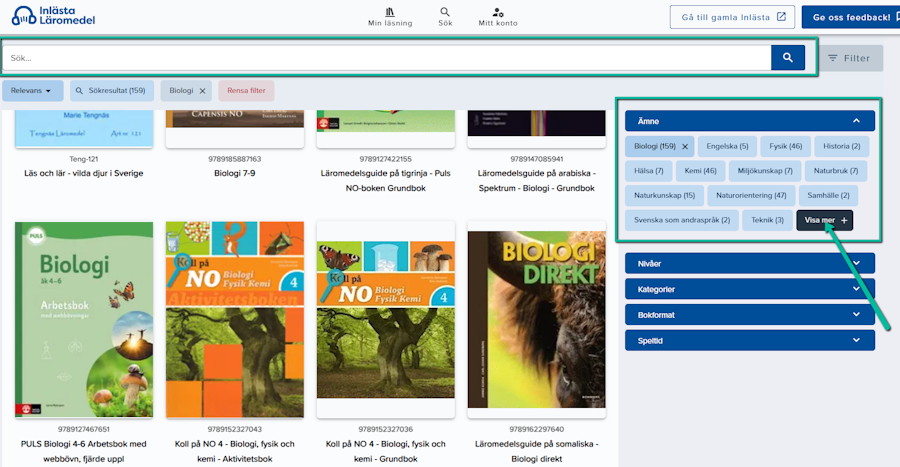Open title Läromedelsguide på somaliska - Biologi direkt
This screenshot has height=467, width=900.
pyautogui.click(x=537, y=452)
